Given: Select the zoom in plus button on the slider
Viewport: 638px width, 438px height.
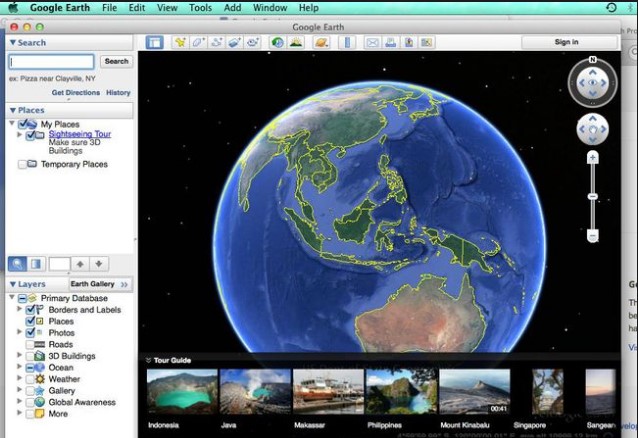Looking at the screenshot, I should [x=593, y=158].
